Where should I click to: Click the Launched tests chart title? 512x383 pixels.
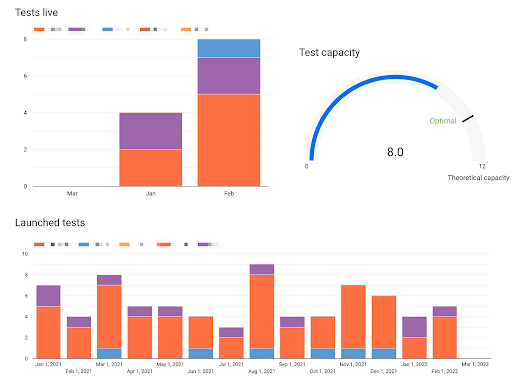pos(50,222)
